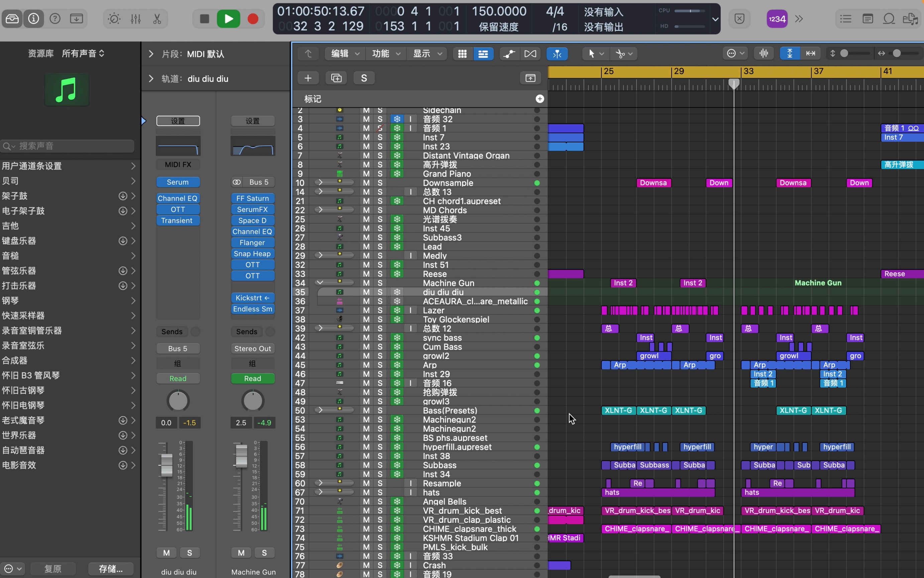The image size is (924, 578).
Task: Click the LCD display mode chevron
Action: (x=715, y=19)
